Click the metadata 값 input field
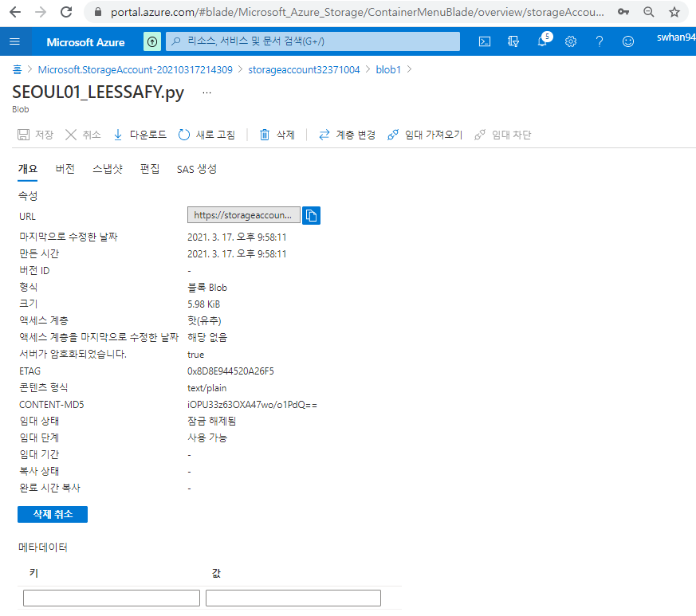 (293, 598)
